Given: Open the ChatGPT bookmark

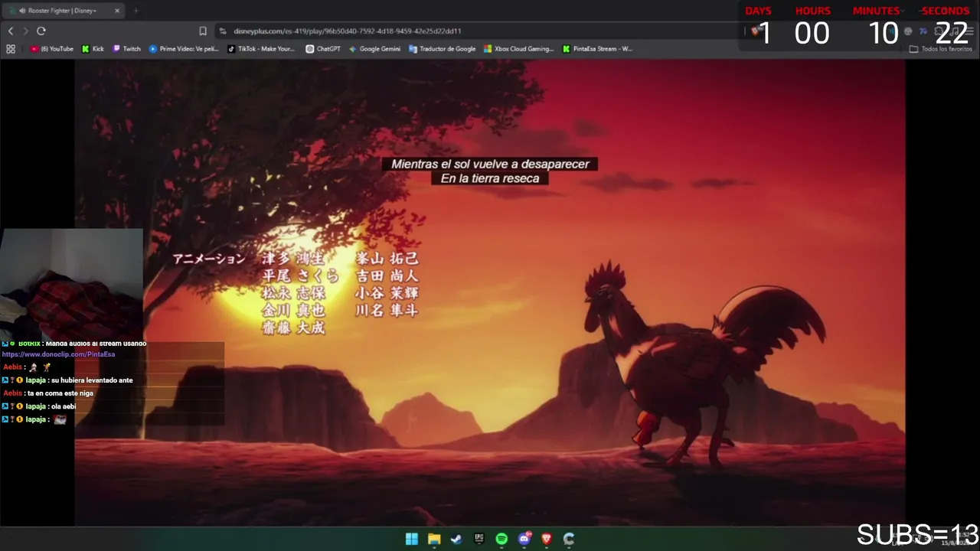Looking at the screenshot, I should coord(323,49).
